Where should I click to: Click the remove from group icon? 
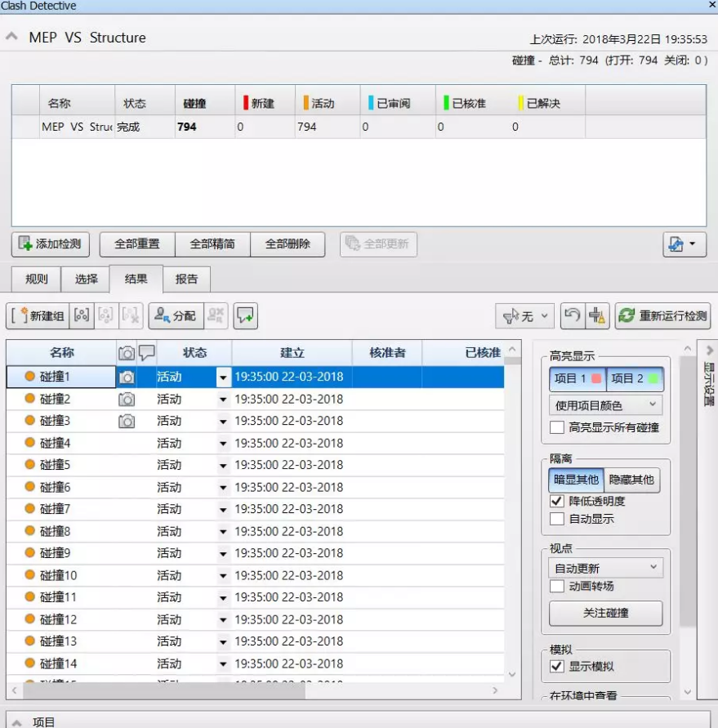pos(106,316)
